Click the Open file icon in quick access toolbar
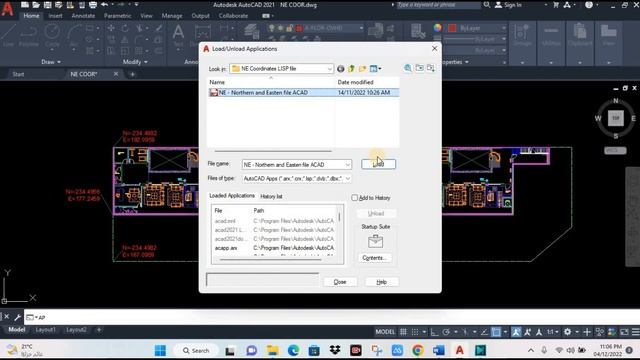The height and width of the screenshot is (360, 640). [x=36, y=5]
